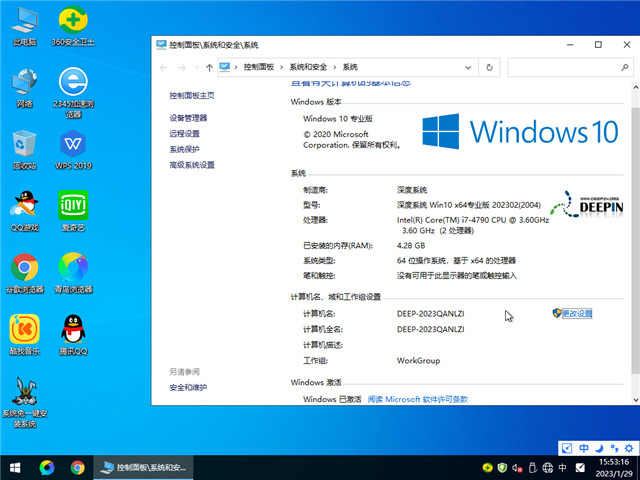Open the recent locations dropdown arrow
The height and width of the screenshot is (480, 640).
tap(197, 67)
